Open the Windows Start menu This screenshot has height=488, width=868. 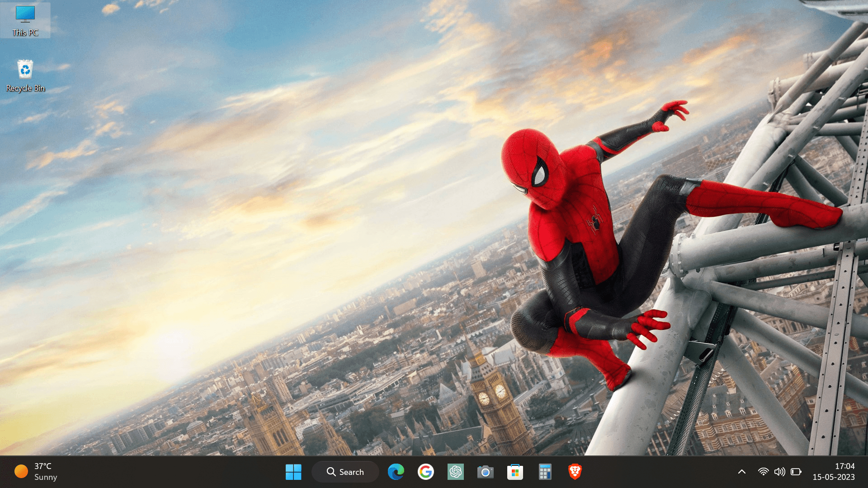(x=293, y=472)
